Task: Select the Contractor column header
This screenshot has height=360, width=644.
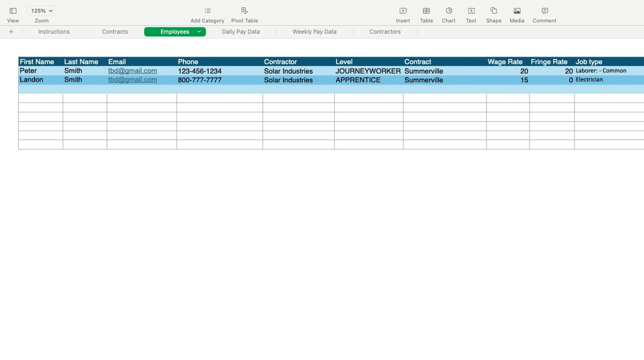Action: tap(298, 62)
